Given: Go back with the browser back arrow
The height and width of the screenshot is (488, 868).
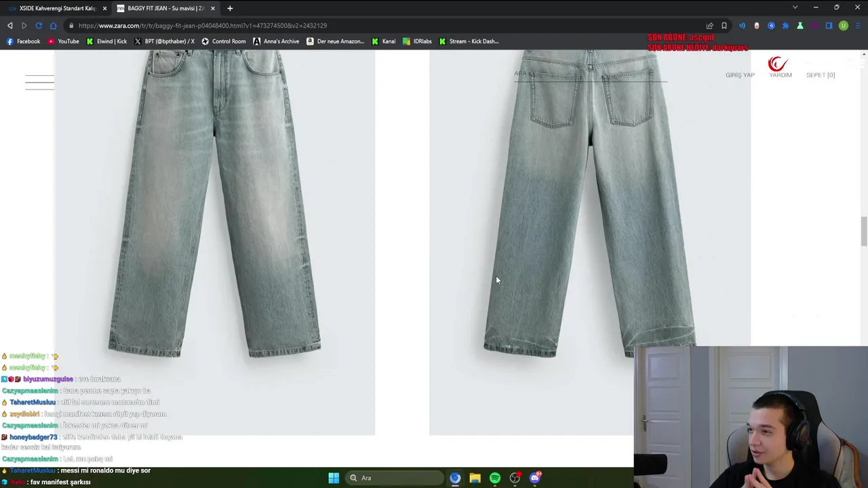Looking at the screenshot, I should pyautogui.click(x=10, y=26).
